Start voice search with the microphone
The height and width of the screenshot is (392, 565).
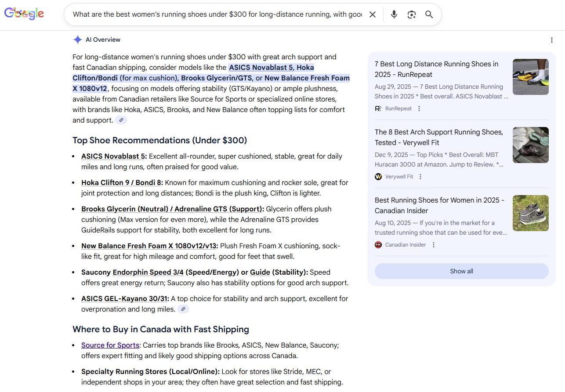click(x=394, y=15)
